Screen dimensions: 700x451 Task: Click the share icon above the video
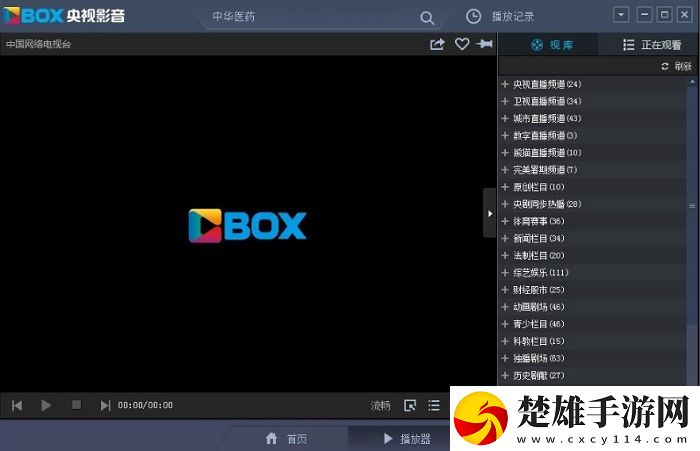(x=437, y=44)
